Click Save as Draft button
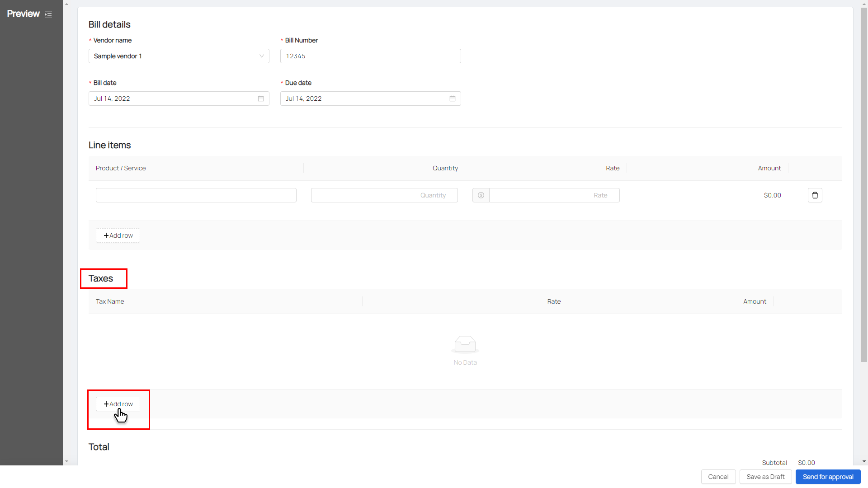This screenshot has width=868, height=488. pos(765,477)
